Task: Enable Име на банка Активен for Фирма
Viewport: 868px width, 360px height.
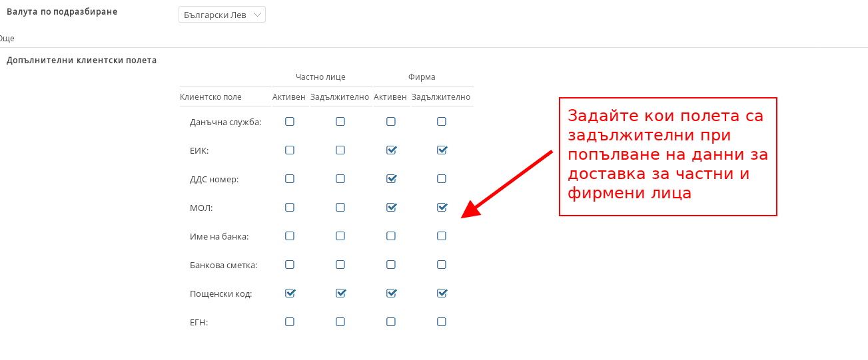Action: (391, 236)
